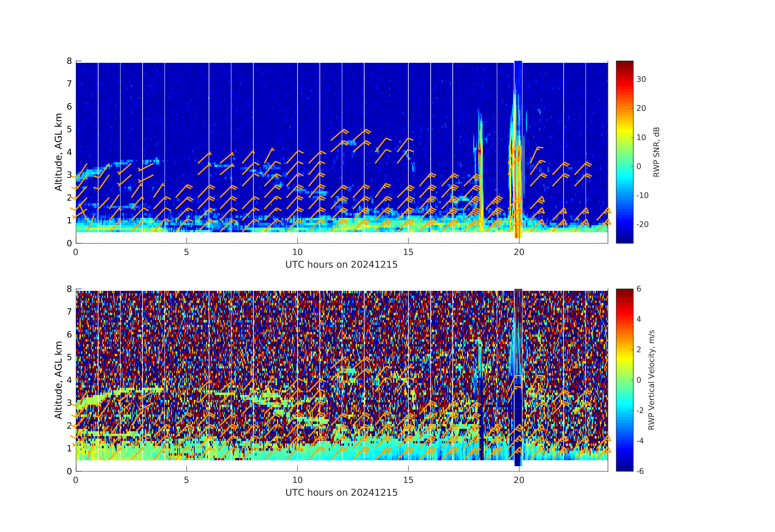Click the bottom plot's x-axis title
The image size is (775, 532).
click(341, 493)
